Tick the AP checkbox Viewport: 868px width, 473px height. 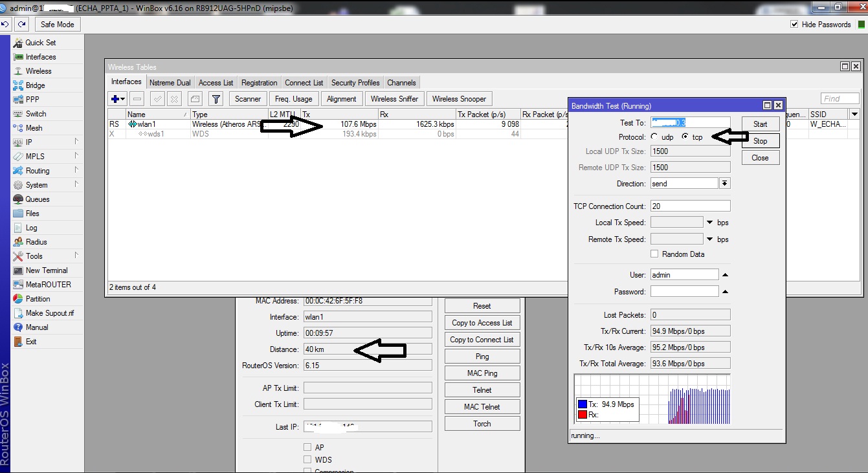tap(307, 447)
